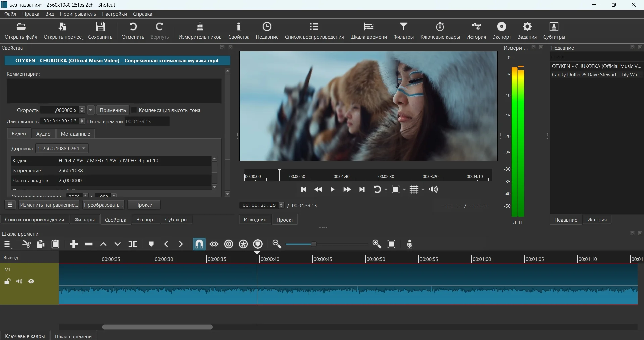Switch to Метаданные tab
644x340 pixels.
pos(76,134)
